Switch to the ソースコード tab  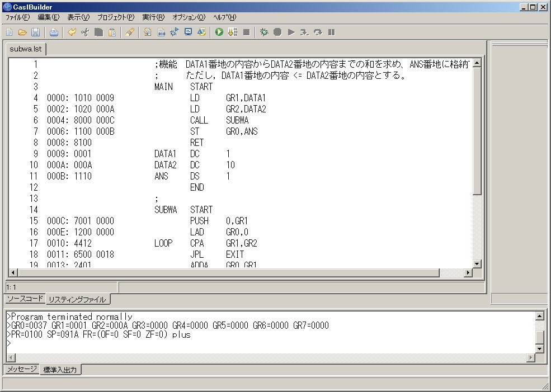coord(25,299)
